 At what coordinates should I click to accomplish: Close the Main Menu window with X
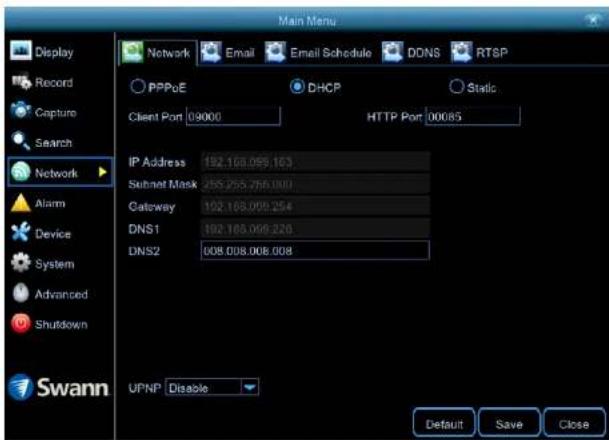593,20
